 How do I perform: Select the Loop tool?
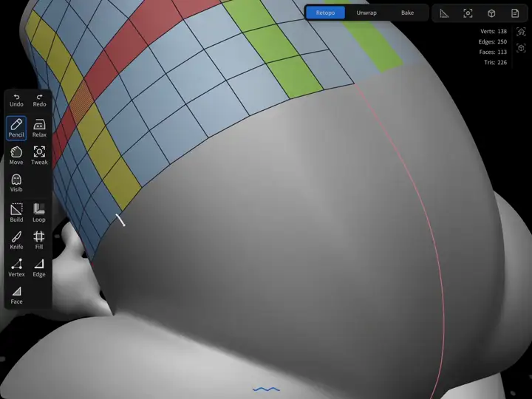39,213
